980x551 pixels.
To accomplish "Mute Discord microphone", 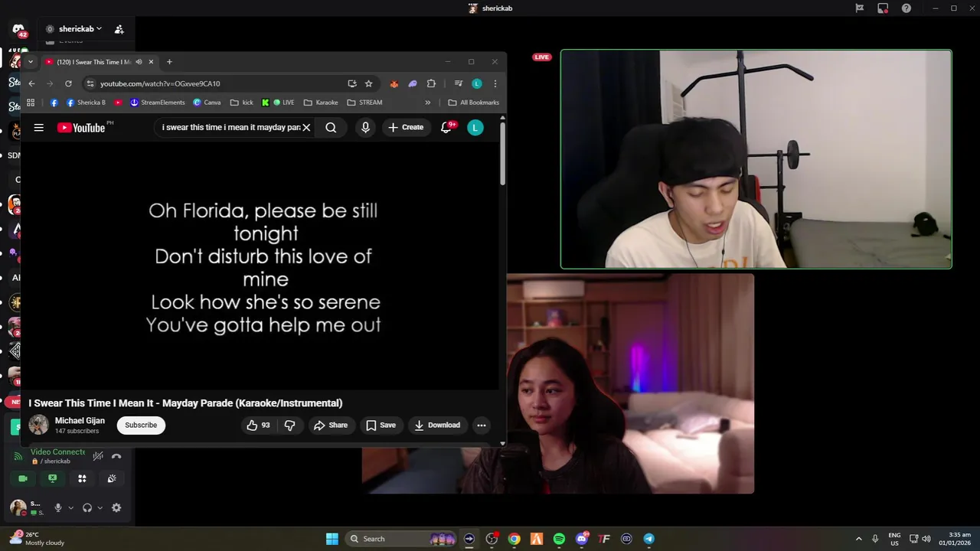I will pos(57,507).
